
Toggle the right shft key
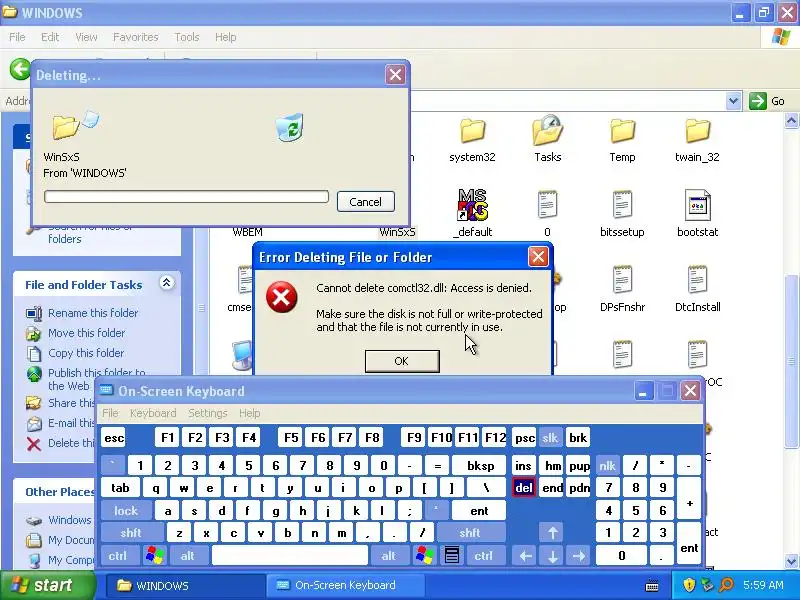(470, 533)
